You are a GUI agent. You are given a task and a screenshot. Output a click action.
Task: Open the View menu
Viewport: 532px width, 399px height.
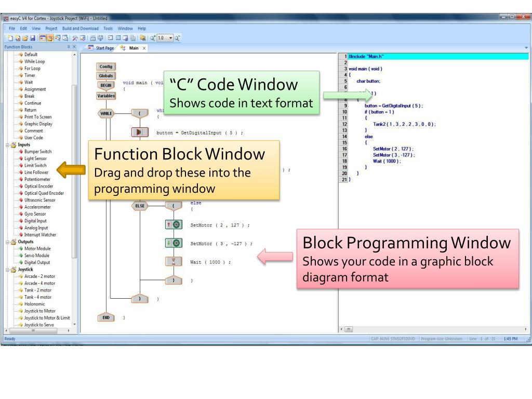coord(36,29)
